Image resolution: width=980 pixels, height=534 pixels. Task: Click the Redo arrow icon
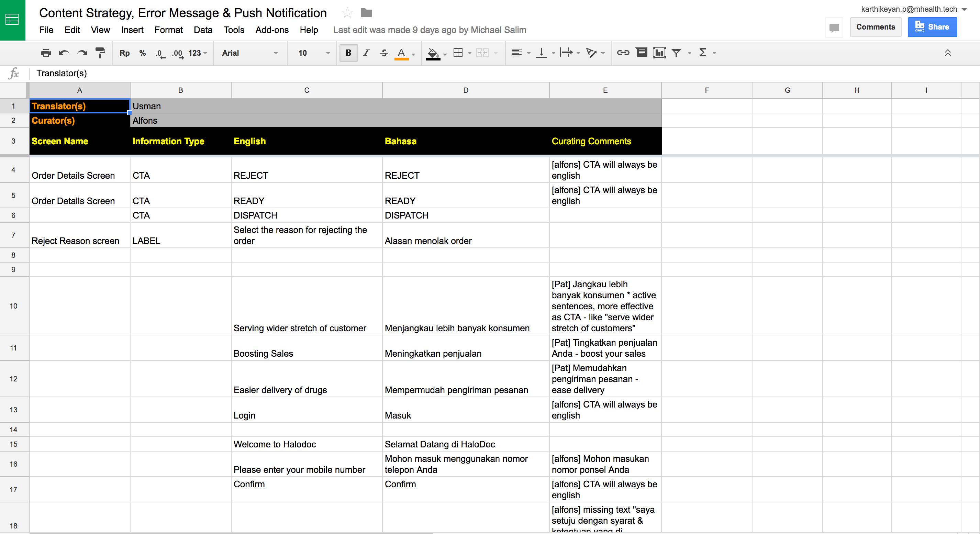point(82,53)
